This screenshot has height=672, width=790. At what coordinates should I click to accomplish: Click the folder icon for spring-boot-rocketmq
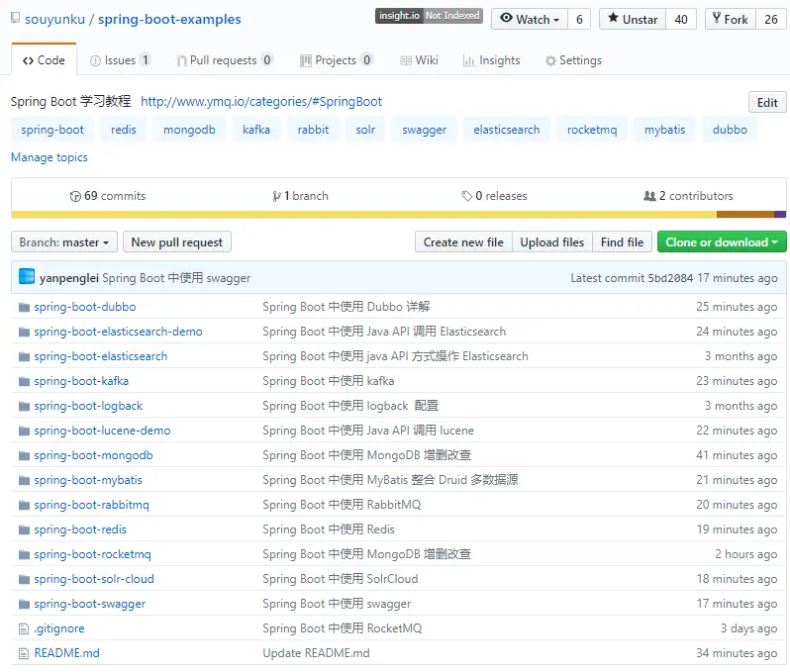tap(24, 554)
